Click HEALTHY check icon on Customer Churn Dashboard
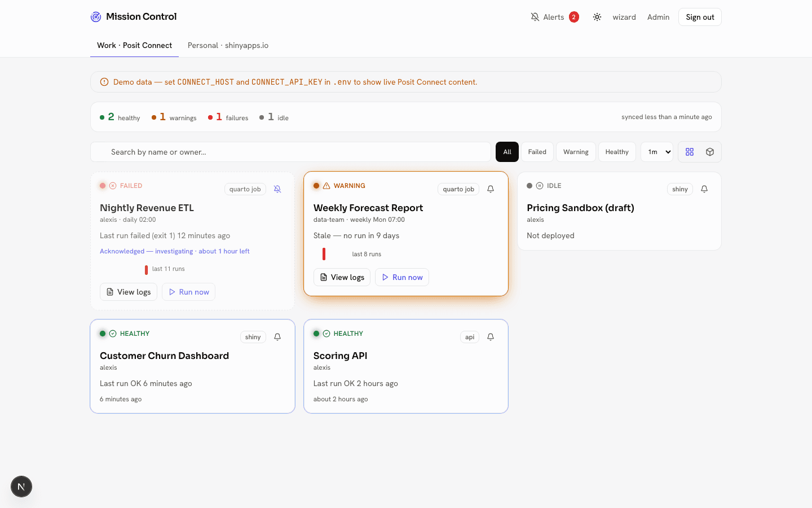This screenshot has width=812, height=508. click(x=113, y=334)
